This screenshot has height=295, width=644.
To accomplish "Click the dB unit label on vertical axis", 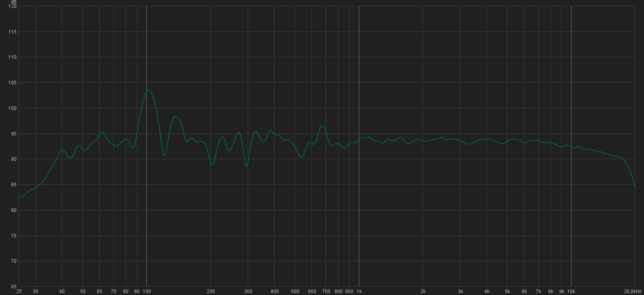I will [13, 2].
